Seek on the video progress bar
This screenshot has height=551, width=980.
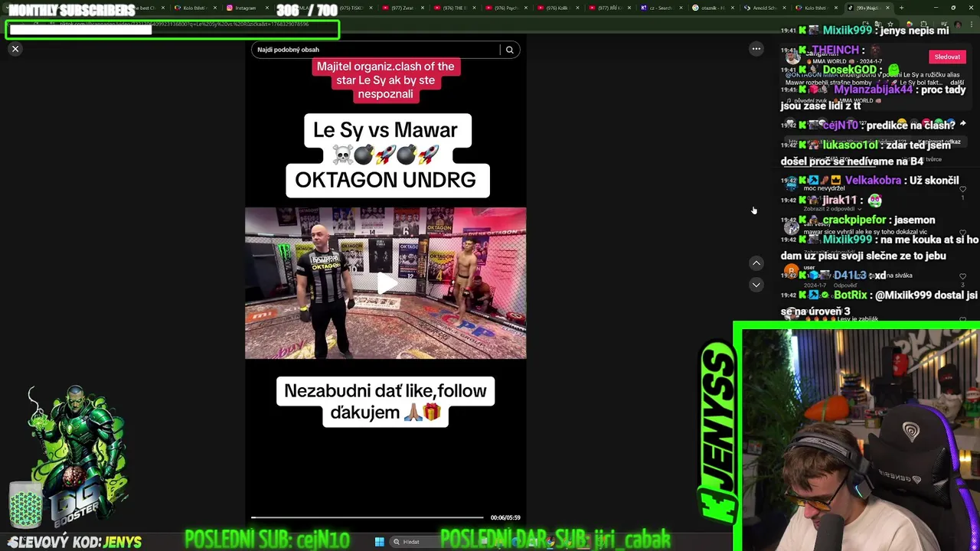point(367,518)
